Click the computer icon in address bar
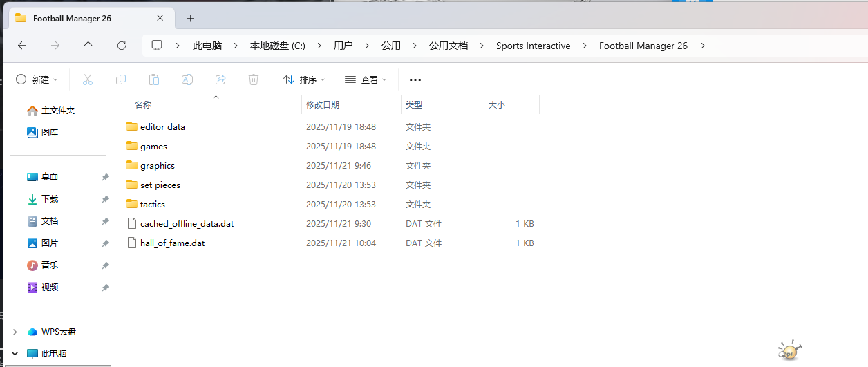868x367 pixels. [x=157, y=46]
